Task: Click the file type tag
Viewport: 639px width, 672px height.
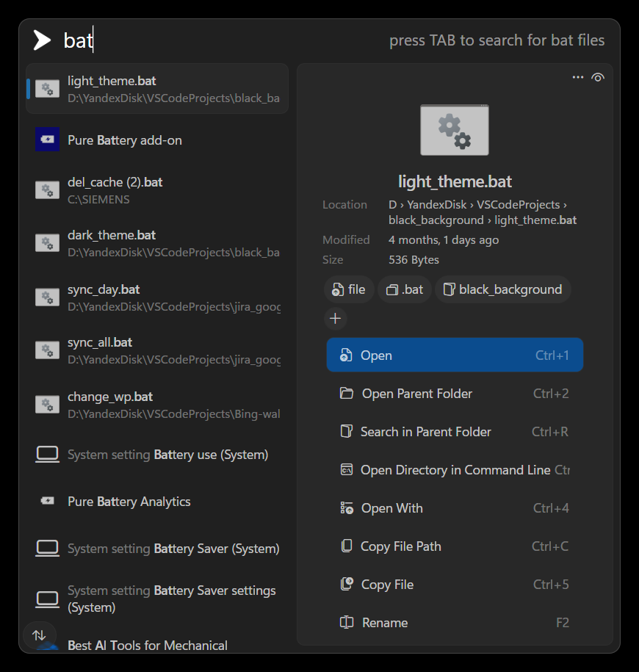Action: (x=349, y=289)
